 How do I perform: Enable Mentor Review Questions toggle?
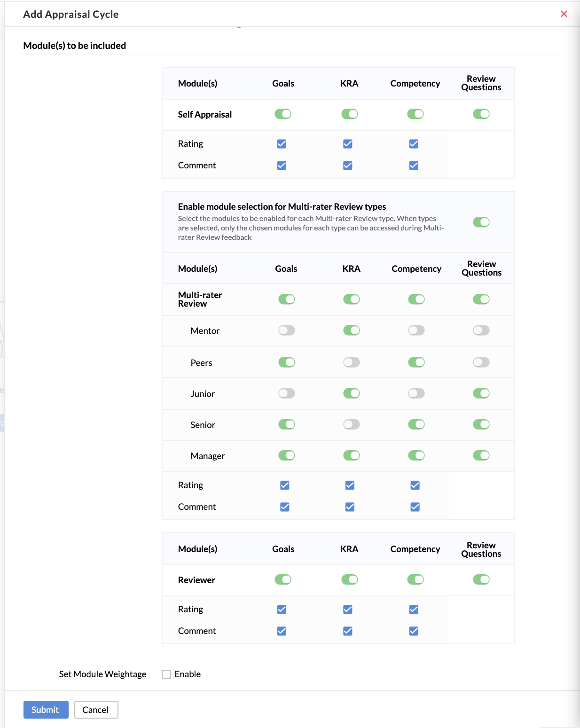481,330
